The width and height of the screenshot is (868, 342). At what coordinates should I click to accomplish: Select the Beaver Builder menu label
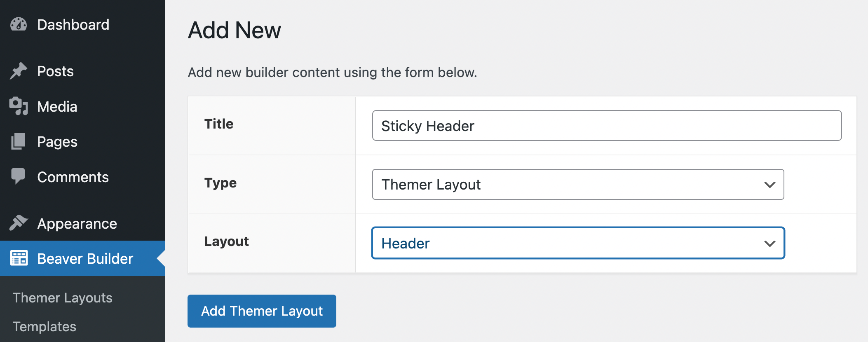tap(85, 258)
